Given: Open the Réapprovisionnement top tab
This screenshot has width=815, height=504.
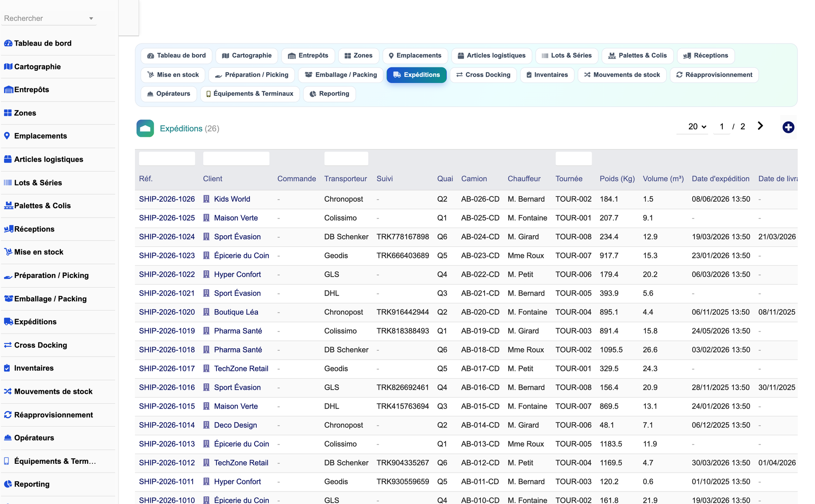Looking at the screenshot, I should point(714,75).
